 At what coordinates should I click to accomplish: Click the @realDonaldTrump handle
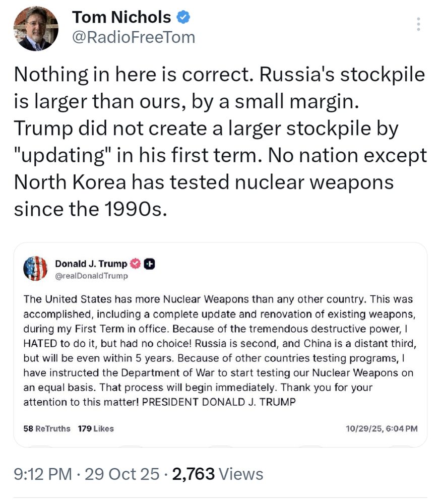pos(91,276)
